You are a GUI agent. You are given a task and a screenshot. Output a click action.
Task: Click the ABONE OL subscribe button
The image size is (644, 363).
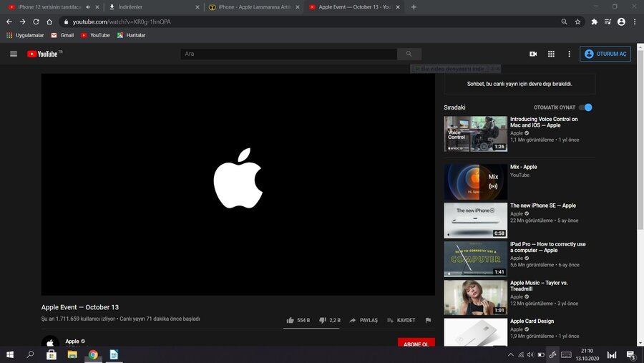(416, 344)
